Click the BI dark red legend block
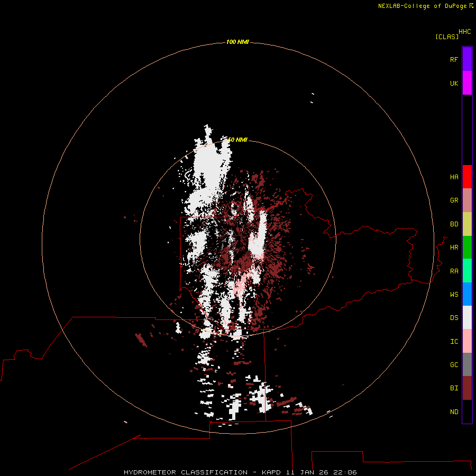 467,388
